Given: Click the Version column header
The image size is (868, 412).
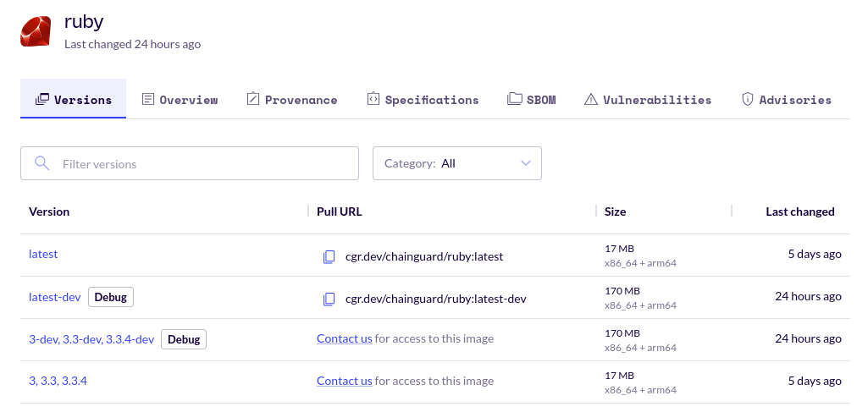Looking at the screenshot, I should 49,211.
